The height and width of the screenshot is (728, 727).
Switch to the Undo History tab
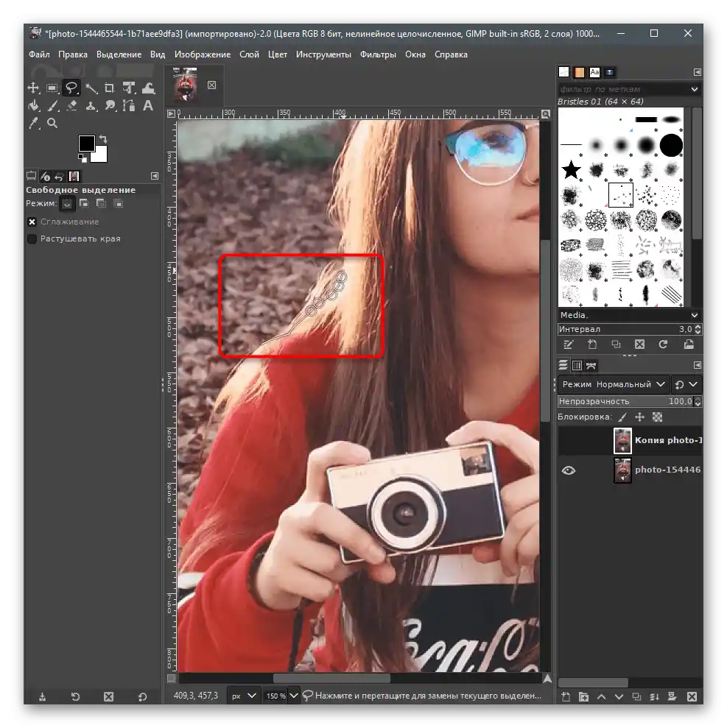coord(59,176)
